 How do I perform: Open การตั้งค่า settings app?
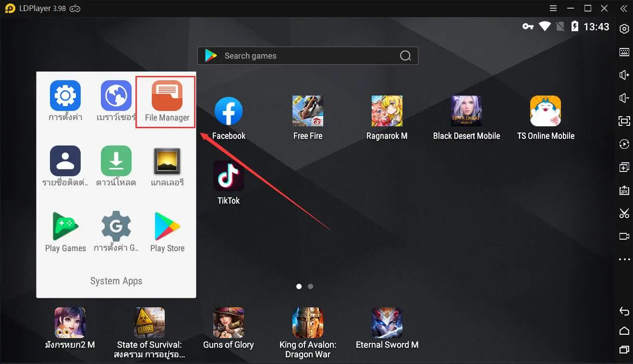(x=65, y=101)
